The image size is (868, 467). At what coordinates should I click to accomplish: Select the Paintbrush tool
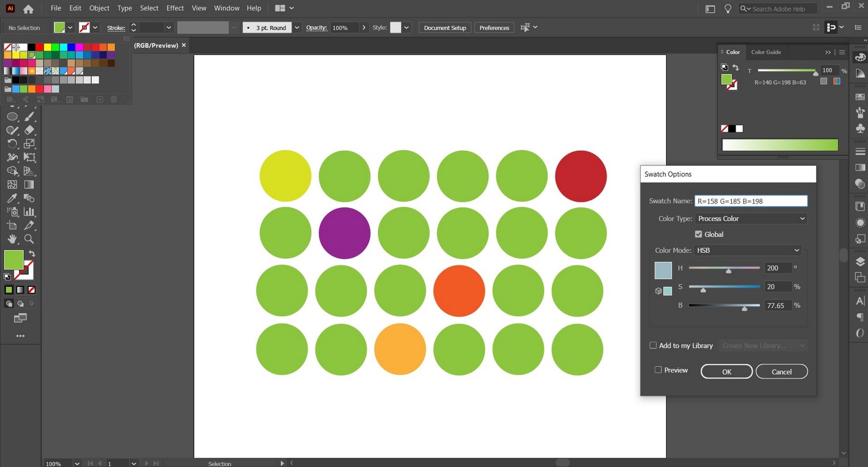point(29,117)
